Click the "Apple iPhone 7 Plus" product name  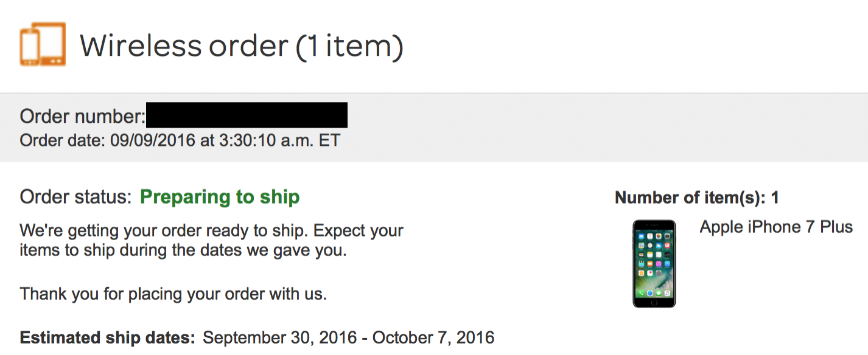pos(776,227)
